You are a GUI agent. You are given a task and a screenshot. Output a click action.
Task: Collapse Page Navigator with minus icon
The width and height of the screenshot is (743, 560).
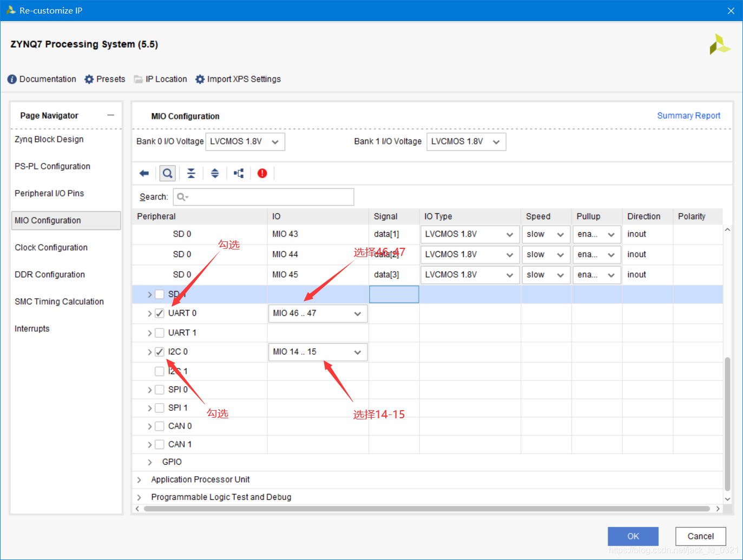click(x=111, y=115)
